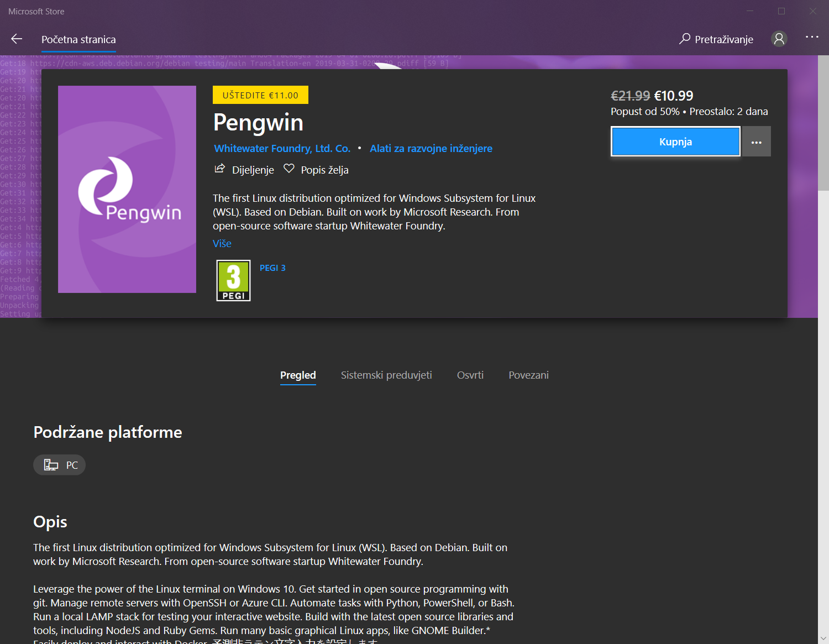Switch to Povezani related tab
This screenshot has height=644, width=829.
[x=528, y=375]
